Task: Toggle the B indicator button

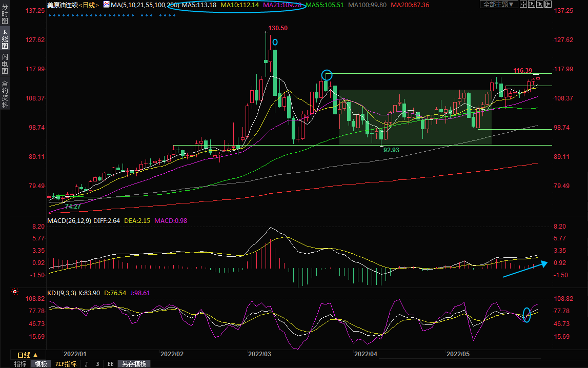Action: coord(97,364)
